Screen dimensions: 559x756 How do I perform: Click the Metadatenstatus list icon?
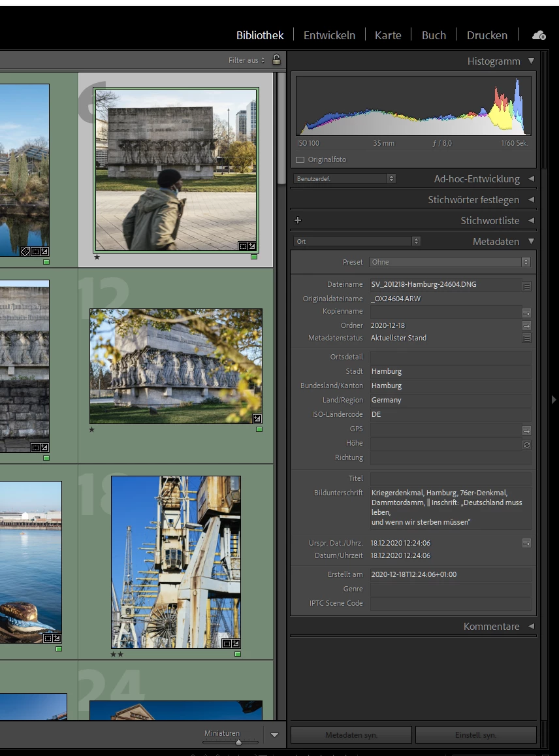coord(526,338)
